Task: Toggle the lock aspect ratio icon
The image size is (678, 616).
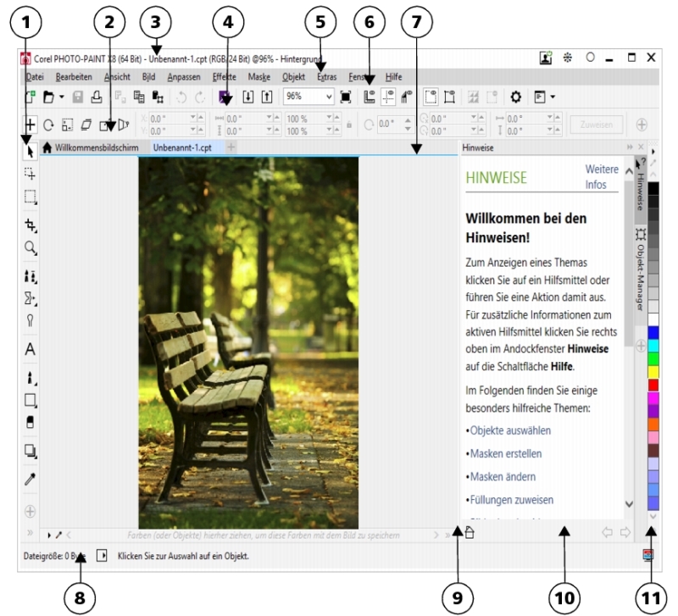Action: pos(349,125)
